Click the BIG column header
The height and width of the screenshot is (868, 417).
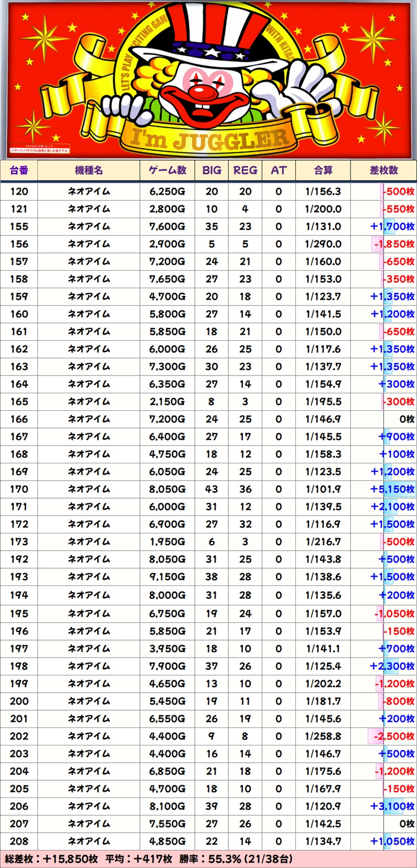point(212,171)
